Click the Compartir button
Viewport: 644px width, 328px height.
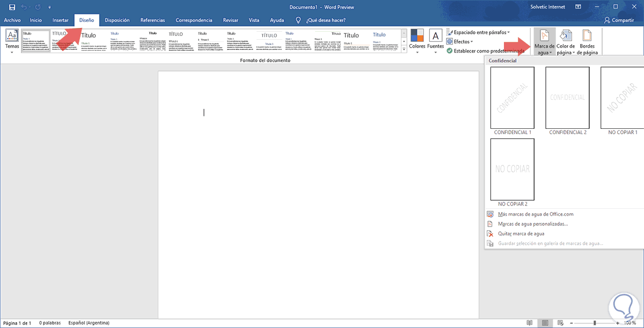click(x=619, y=20)
